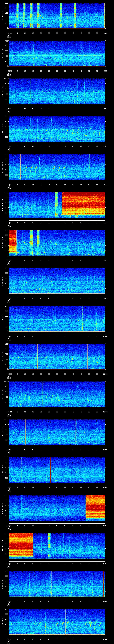Click the 18:00 end time label
This screenshot has width=114, height=644.
point(105,639)
